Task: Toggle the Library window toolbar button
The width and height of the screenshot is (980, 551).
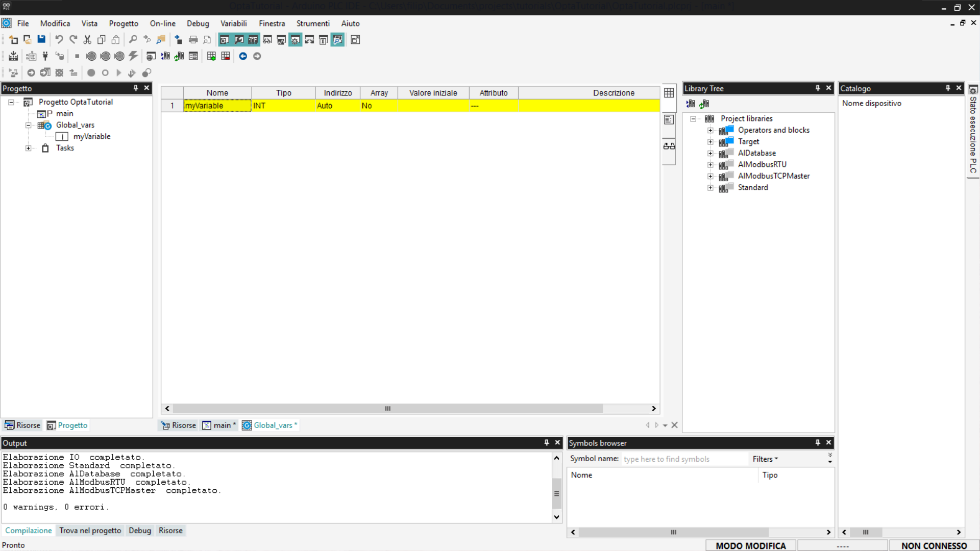Action: (253, 40)
